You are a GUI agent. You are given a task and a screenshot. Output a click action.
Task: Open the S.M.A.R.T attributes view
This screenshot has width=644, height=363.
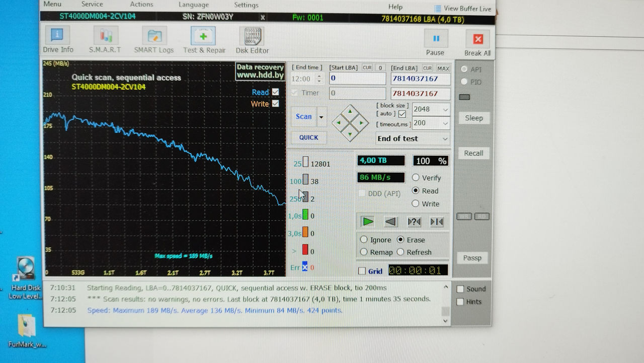[105, 39]
